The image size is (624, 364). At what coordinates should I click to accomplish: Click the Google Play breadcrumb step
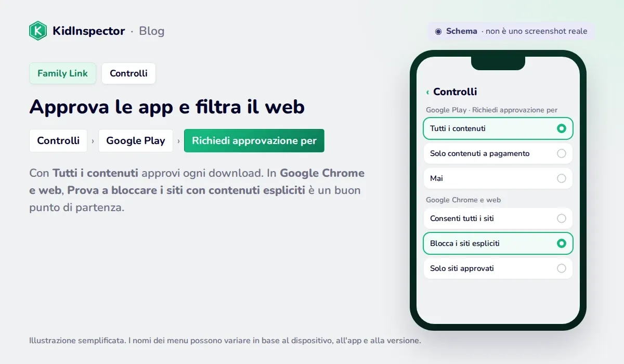(x=136, y=140)
